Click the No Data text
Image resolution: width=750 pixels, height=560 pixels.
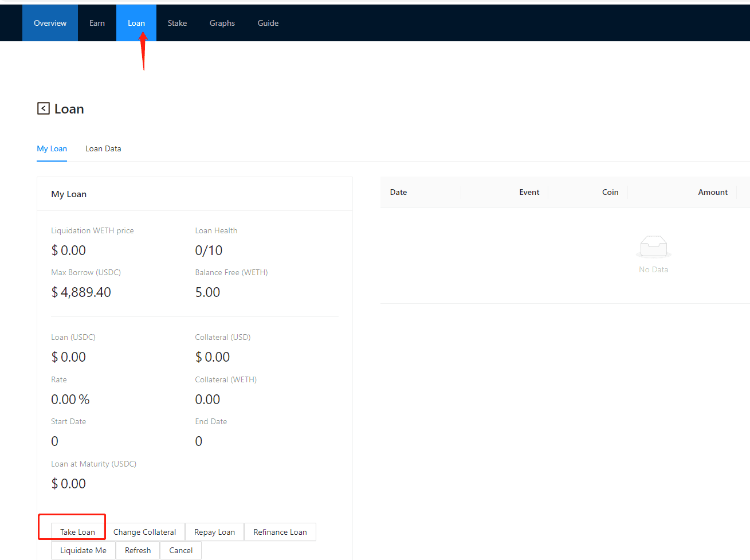tap(653, 269)
